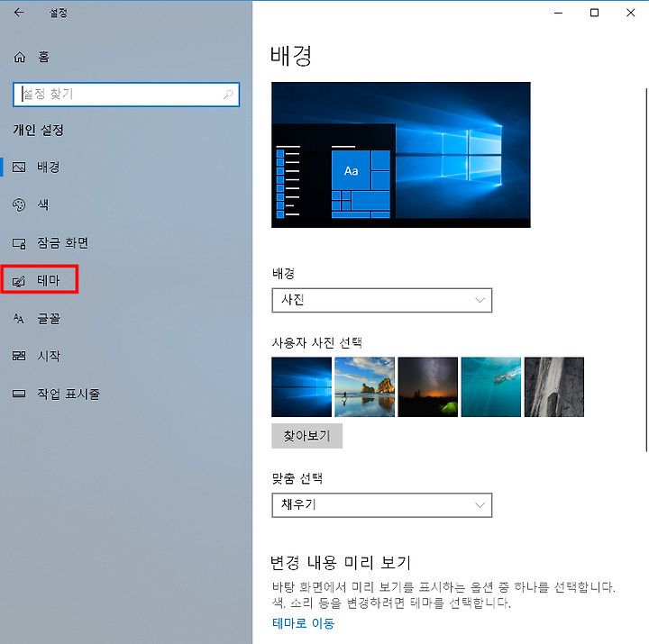Open the 테마 settings page
This screenshot has height=644, width=649.
[126, 280]
